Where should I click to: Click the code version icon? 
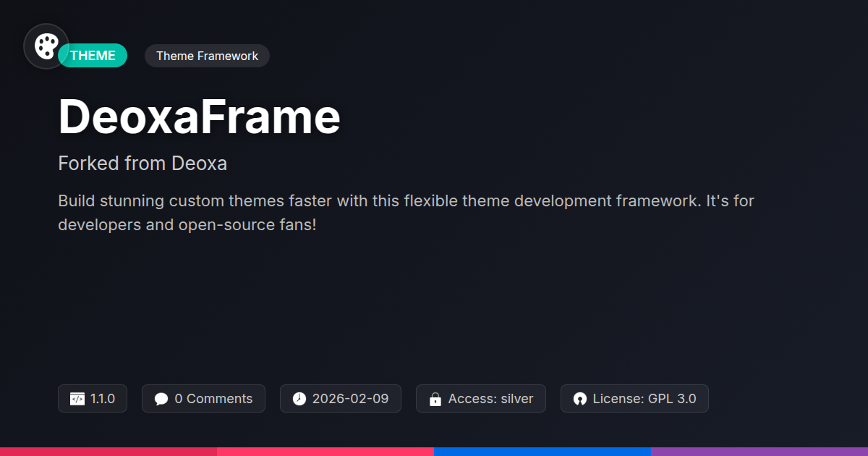click(x=77, y=399)
